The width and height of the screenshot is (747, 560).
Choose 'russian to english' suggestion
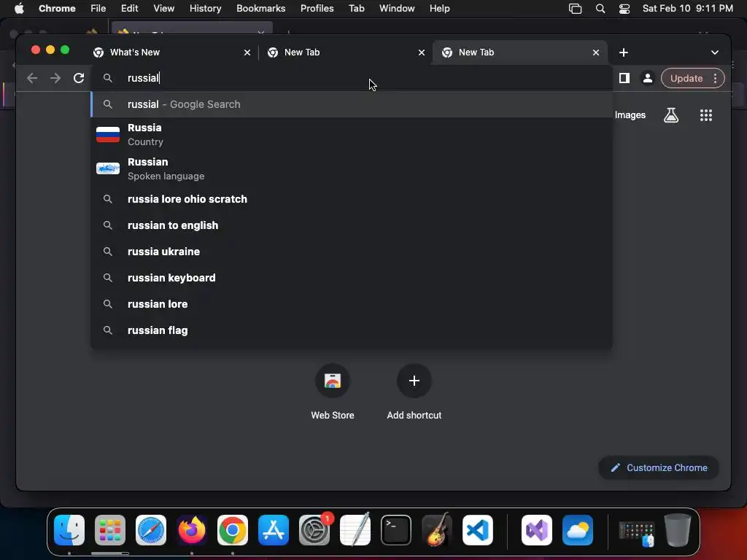[352, 225]
